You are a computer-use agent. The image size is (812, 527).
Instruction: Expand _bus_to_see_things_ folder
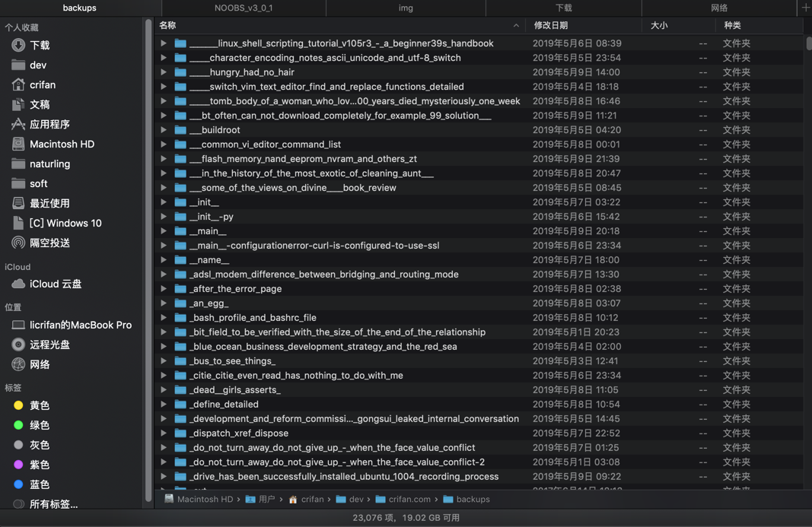[x=164, y=360]
